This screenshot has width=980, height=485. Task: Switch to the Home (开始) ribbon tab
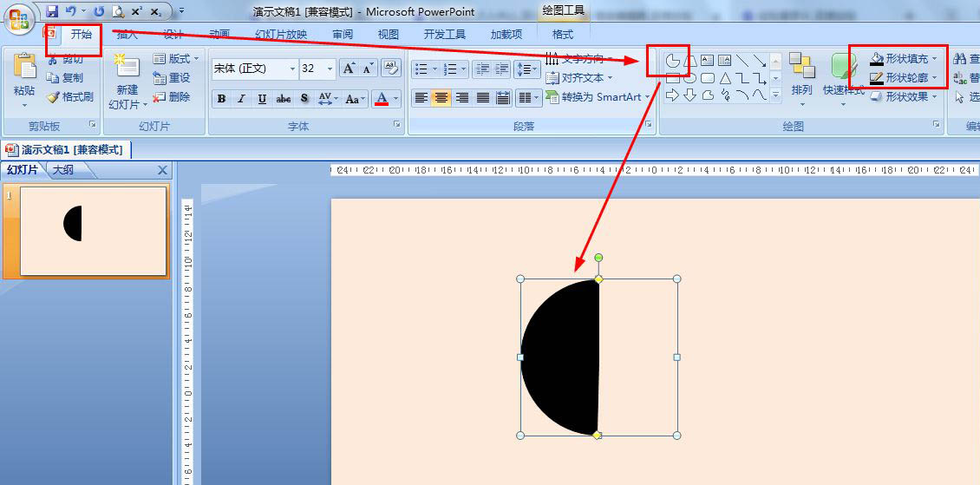coord(81,35)
